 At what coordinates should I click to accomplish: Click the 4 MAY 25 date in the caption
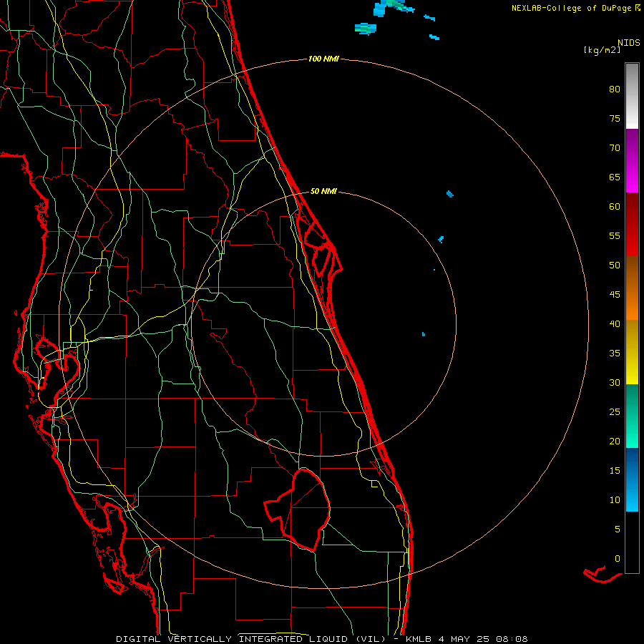(464, 639)
